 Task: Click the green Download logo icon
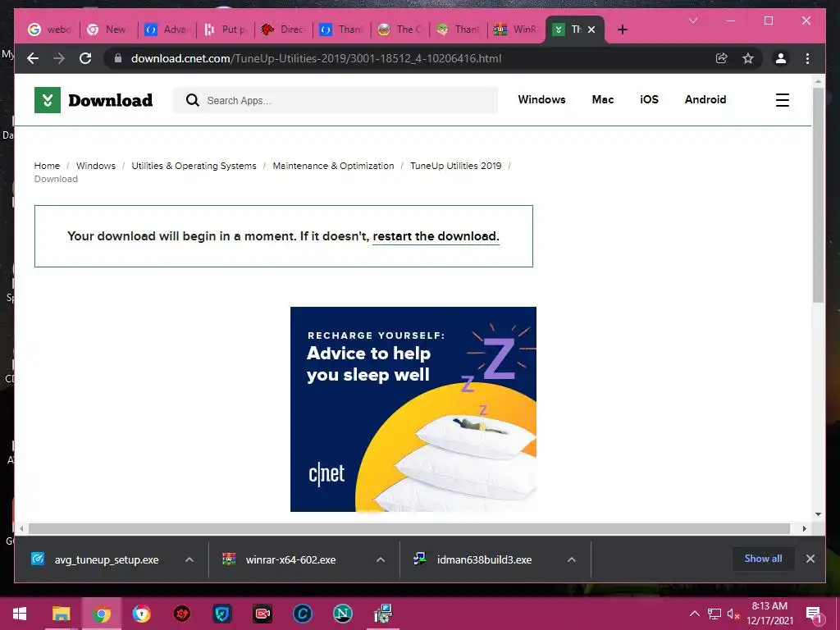tap(47, 100)
